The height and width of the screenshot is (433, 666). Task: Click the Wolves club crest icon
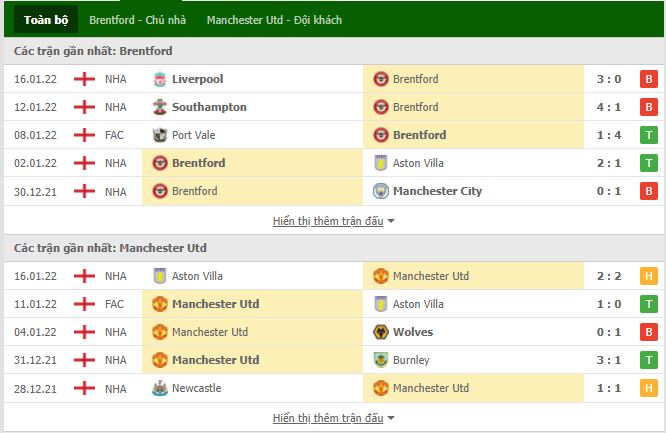381,332
